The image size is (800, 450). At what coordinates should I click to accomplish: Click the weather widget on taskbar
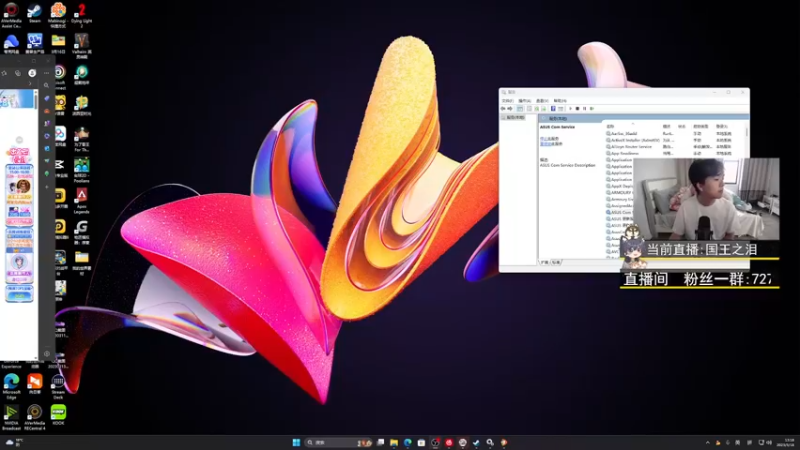point(14,442)
